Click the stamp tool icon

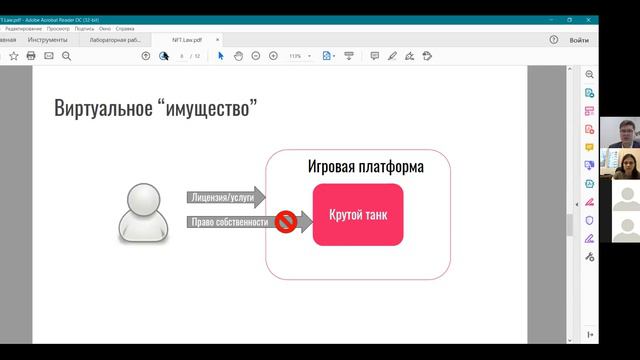[x=427, y=56]
